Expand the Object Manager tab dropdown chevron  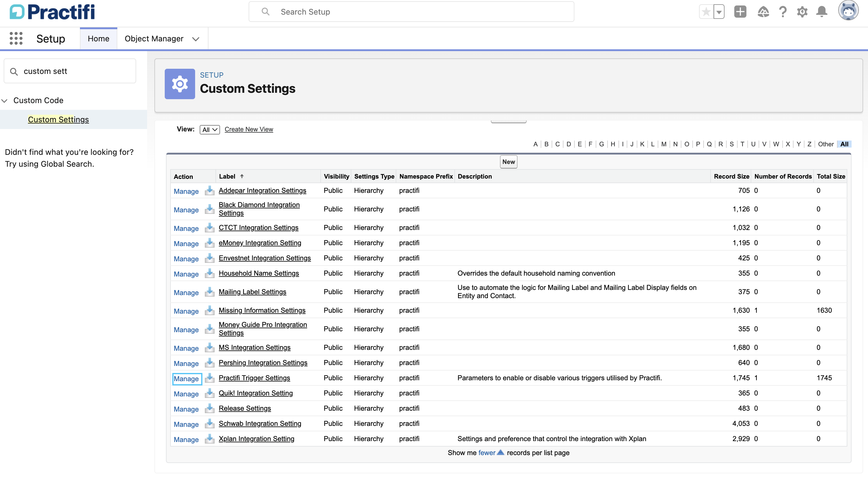(195, 39)
